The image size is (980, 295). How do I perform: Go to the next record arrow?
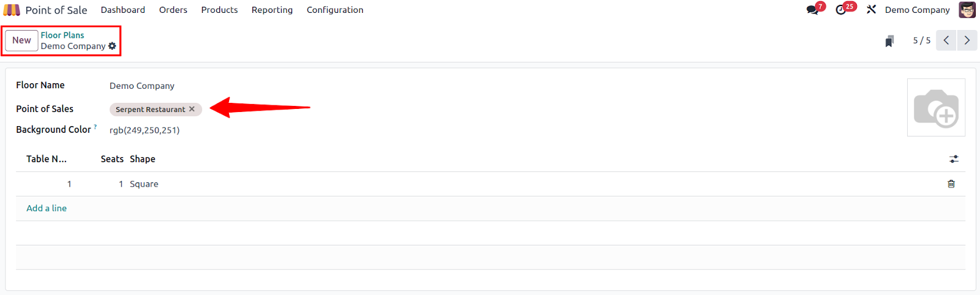coord(967,40)
